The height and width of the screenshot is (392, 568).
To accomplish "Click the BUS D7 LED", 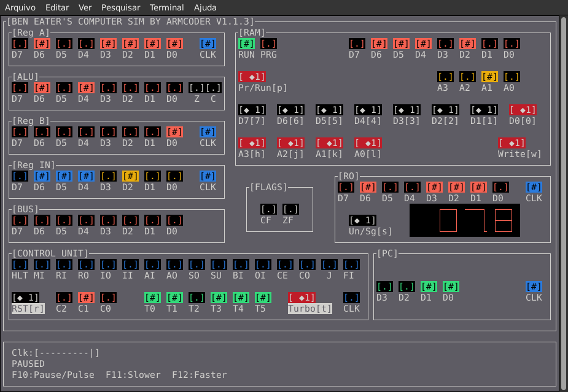I will (20, 220).
